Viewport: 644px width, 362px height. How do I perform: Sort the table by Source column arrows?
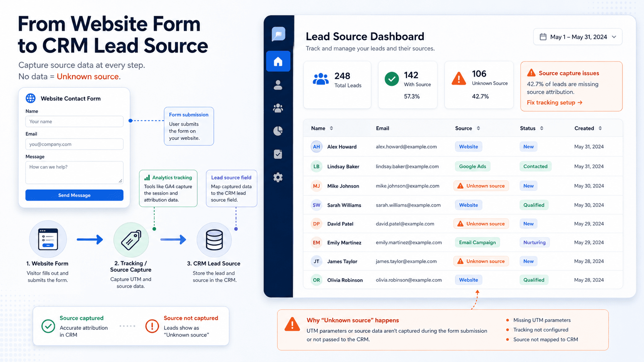(x=478, y=128)
